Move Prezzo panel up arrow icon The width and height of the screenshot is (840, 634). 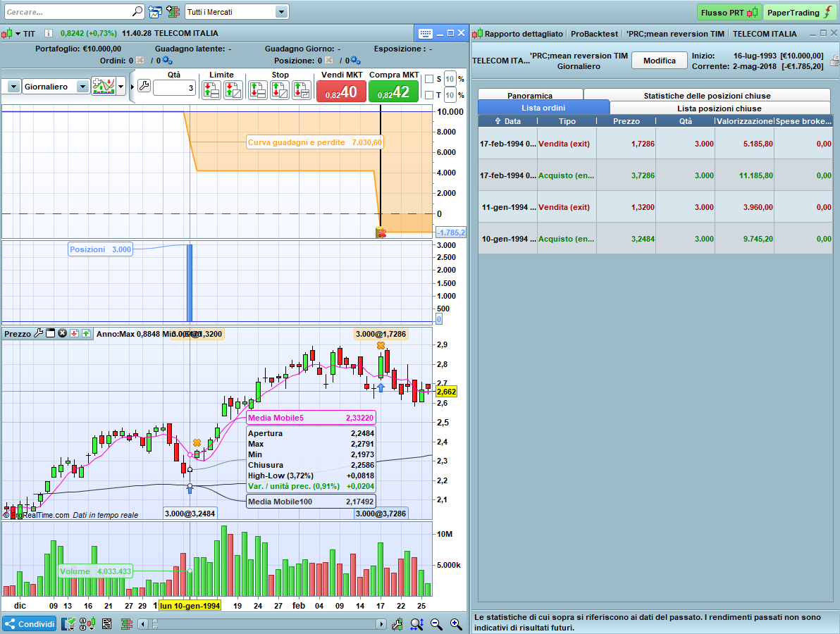coord(86,333)
